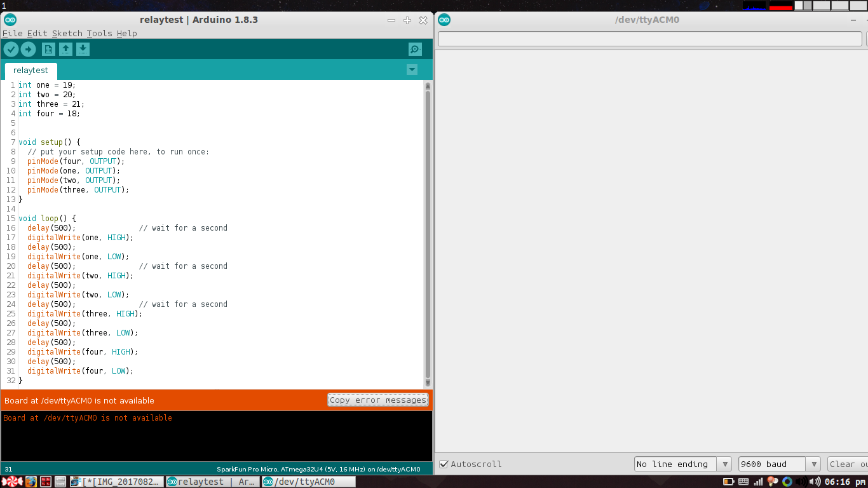Open a sketch using the Open folder icon

click(66, 49)
